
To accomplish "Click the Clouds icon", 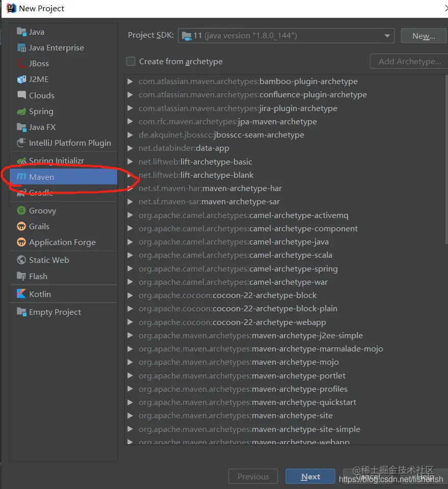I will pos(21,95).
